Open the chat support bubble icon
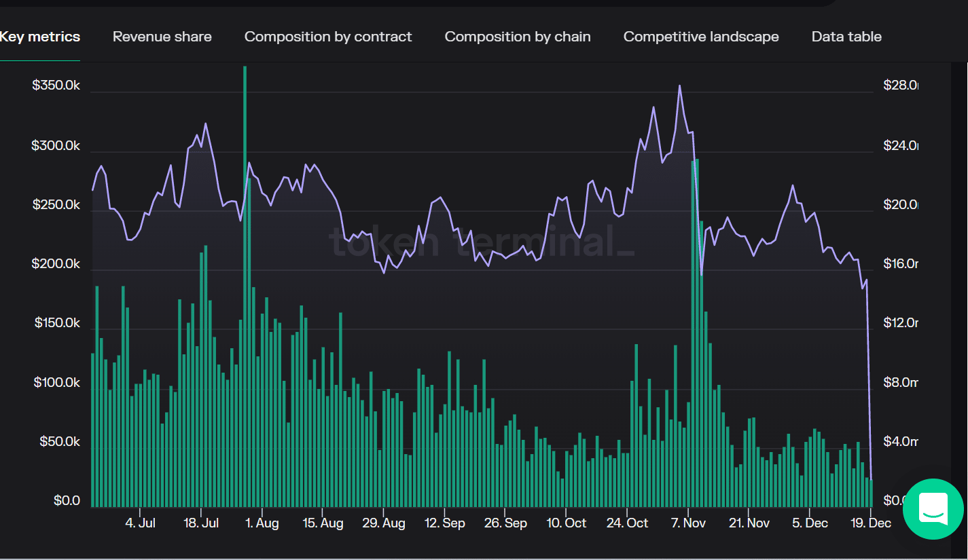Screen dimensions: 968x560 click(933, 509)
